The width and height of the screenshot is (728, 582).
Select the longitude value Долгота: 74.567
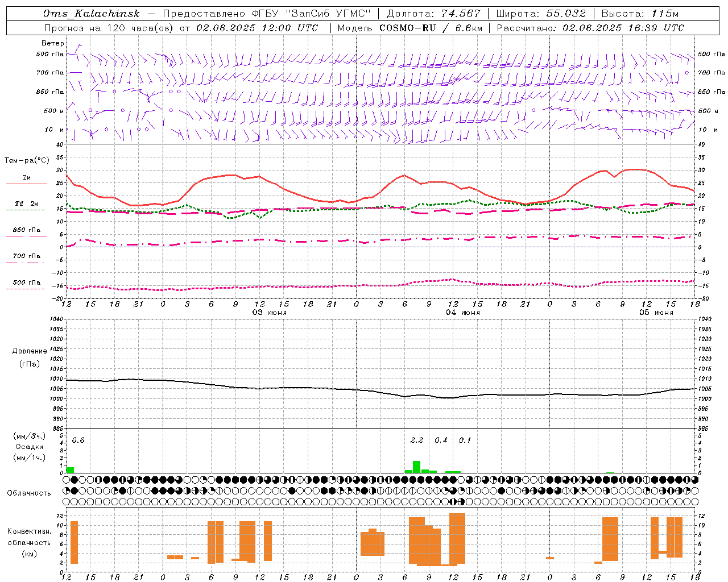[x=433, y=14]
